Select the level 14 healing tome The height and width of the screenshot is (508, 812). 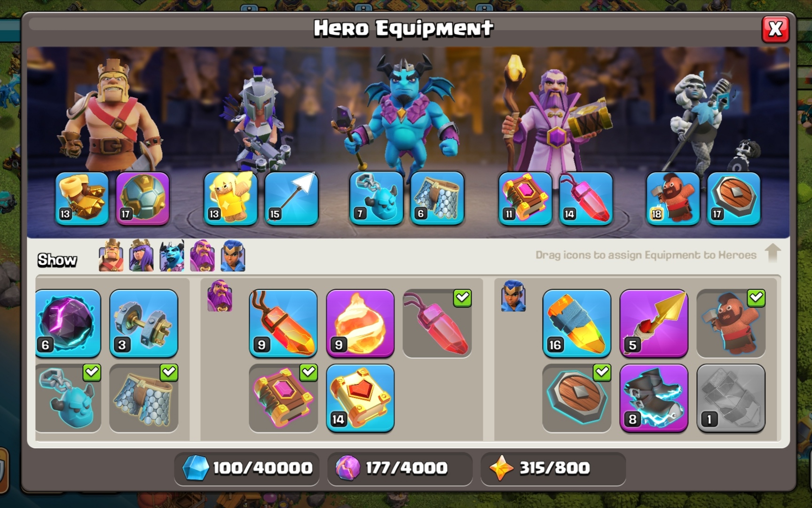click(360, 398)
